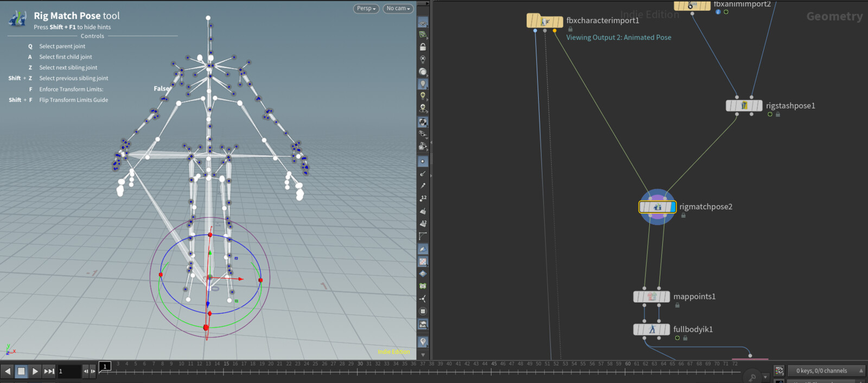The width and height of the screenshot is (868, 383).
Task: Click the auto-update channel refresh icon
Action: point(779,371)
